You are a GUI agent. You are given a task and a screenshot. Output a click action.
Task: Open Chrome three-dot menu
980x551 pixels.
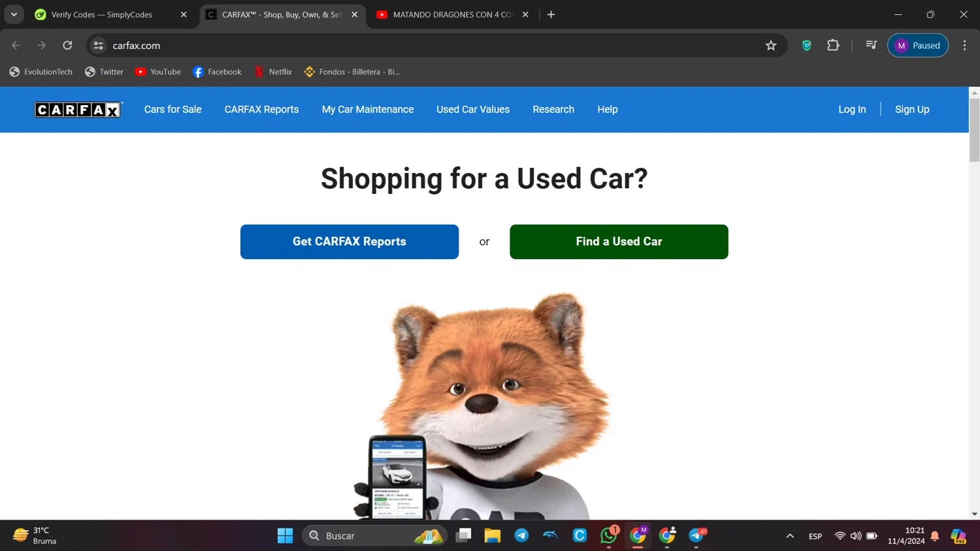tap(964, 45)
